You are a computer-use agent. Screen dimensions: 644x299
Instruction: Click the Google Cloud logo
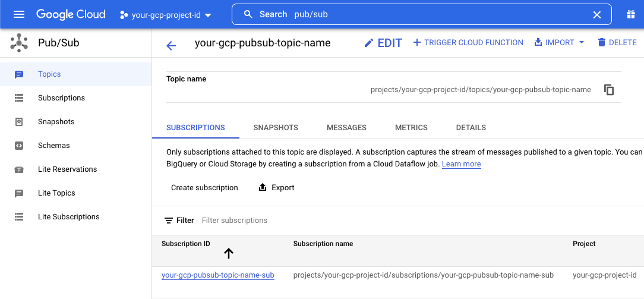pyautogui.click(x=71, y=14)
